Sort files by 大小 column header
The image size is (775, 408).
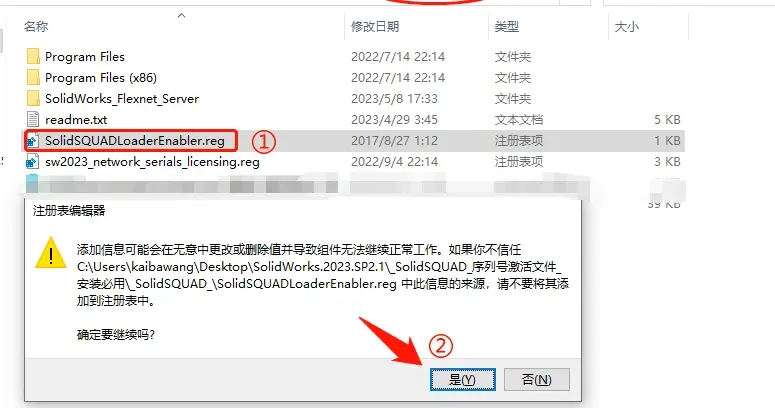[x=626, y=26]
